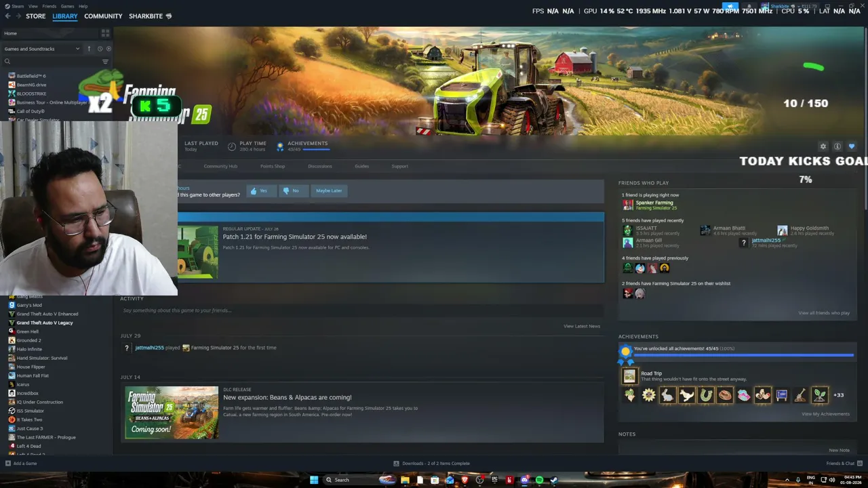Open the Points Shop link
Image resolution: width=868 pixels, height=488 pixels.
(x=273, y=166)
